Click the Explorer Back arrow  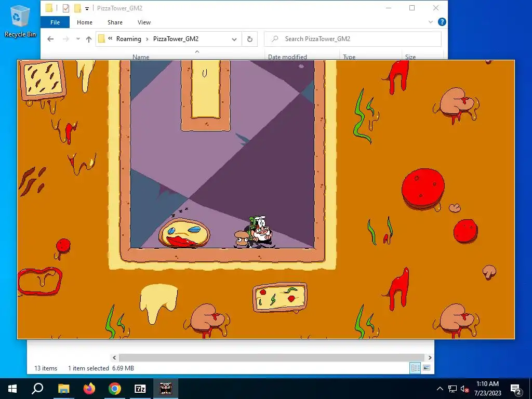(50, 39)
